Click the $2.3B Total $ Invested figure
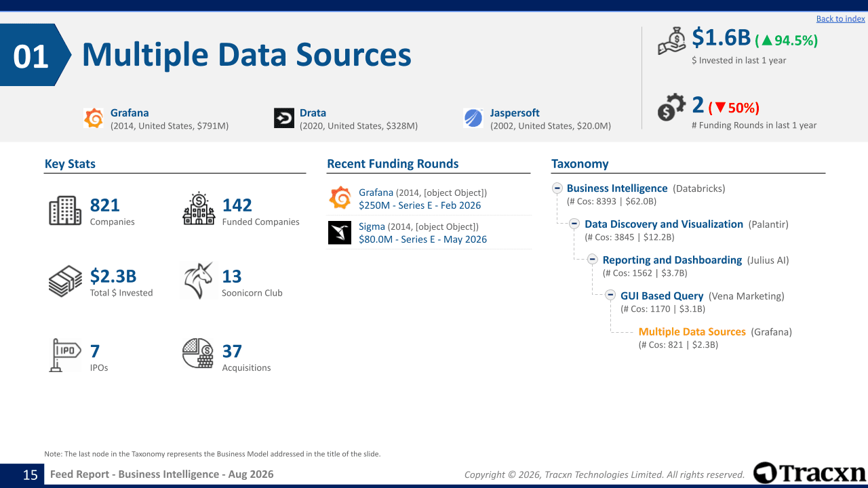 point(113,276)
